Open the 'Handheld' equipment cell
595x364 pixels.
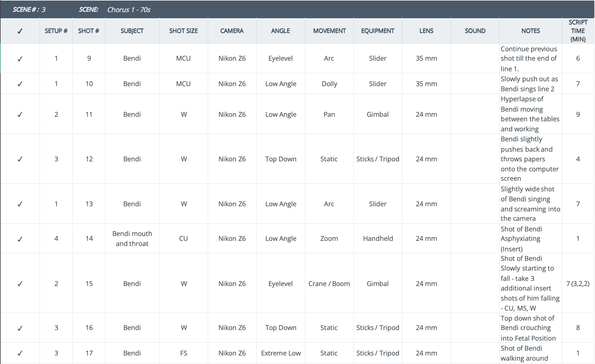point(378,239)
